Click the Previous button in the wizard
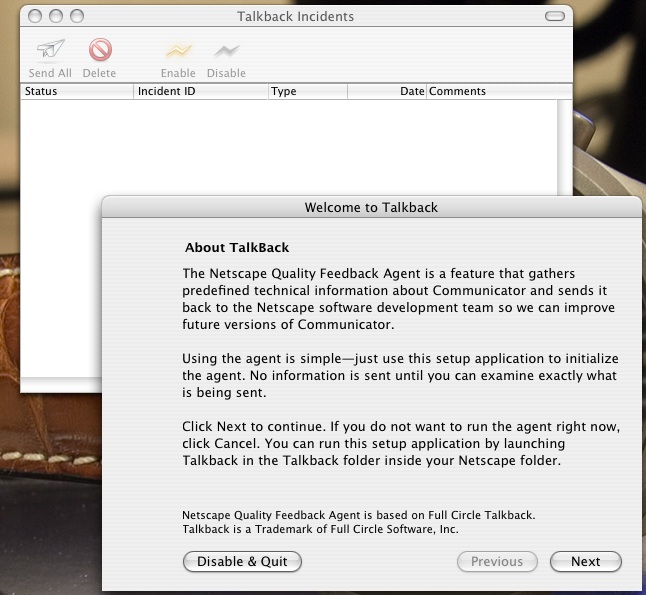646x595 pixels. coord(497,561)
